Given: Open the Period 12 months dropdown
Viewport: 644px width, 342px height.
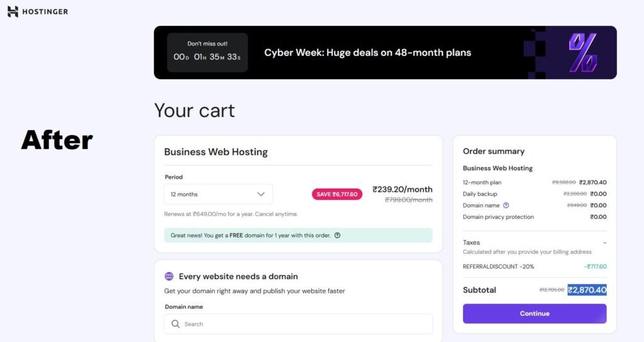Looking at the screenshot, I should pyautogui.click(x=218, y=194).
